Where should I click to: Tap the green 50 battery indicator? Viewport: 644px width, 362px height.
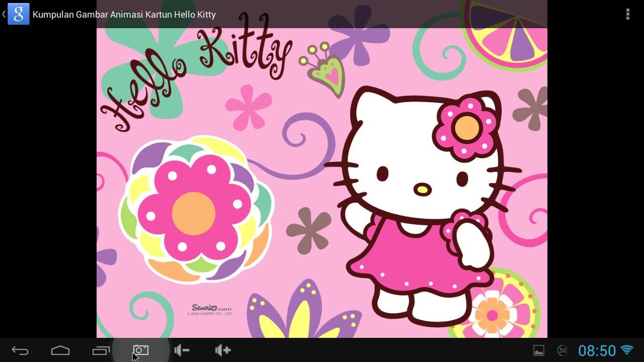[562, 350]
